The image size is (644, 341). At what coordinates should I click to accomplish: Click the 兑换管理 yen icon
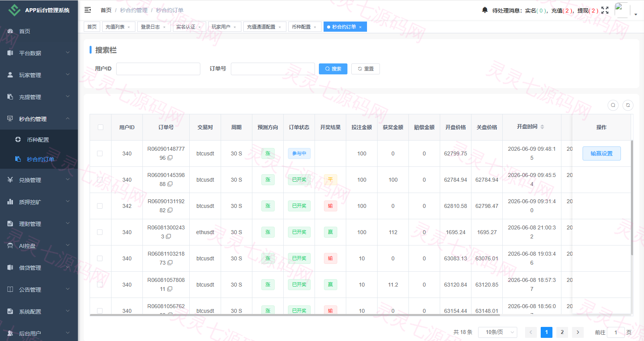click(x=10, y=180)
